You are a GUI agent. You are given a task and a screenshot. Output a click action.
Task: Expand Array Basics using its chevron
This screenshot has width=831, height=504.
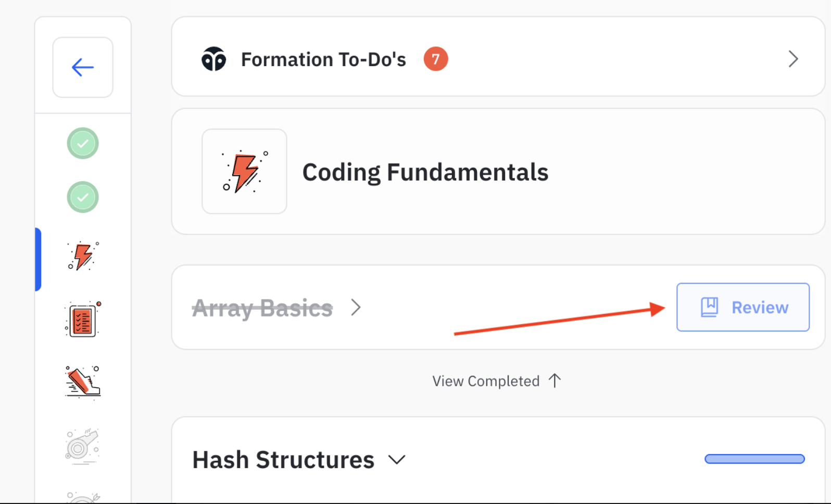356,307
